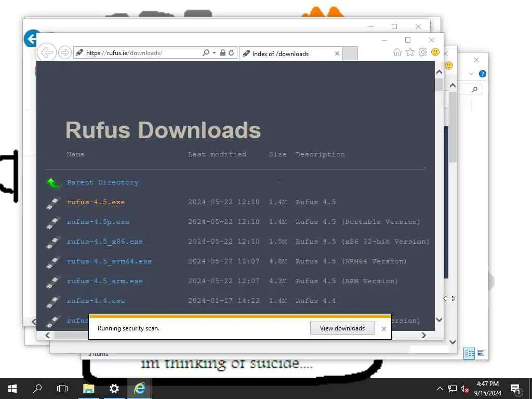532x399 pixels.
Task: Click USB icon beside rufus-4.5.exe
Action: click(x=54, y=203)
